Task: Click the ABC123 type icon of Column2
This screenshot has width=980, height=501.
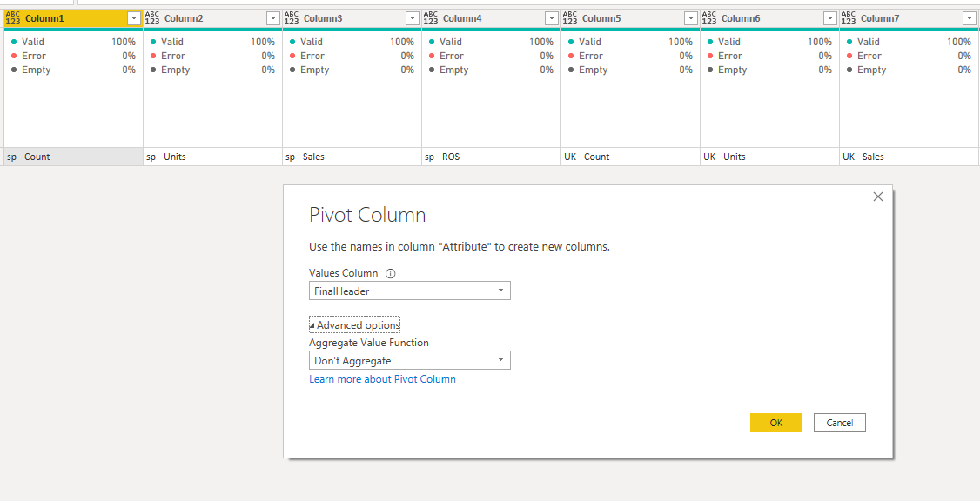Action: click(152, 18)
